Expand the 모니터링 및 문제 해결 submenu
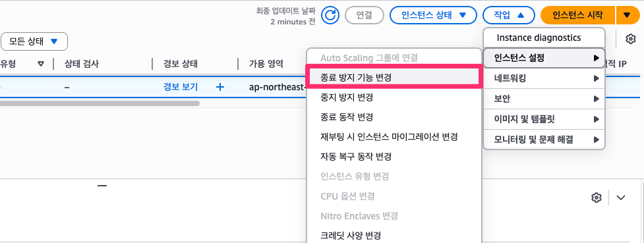Screen dimensions: 644x243 point(544,140)
